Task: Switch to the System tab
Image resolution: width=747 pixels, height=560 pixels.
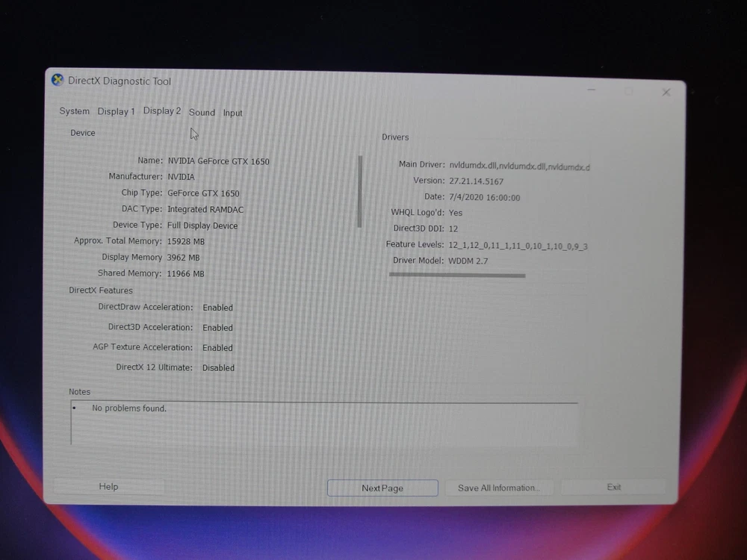Action: click(74, 111)
